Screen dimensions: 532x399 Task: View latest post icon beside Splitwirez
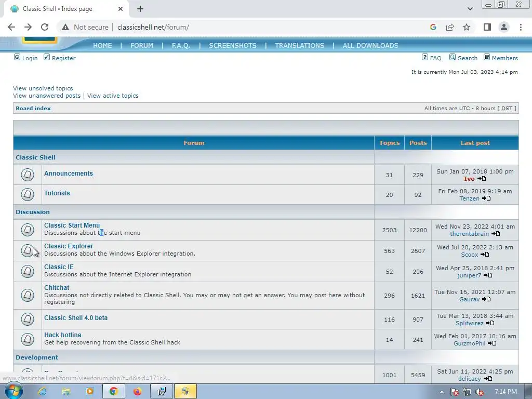pos(490,323)
